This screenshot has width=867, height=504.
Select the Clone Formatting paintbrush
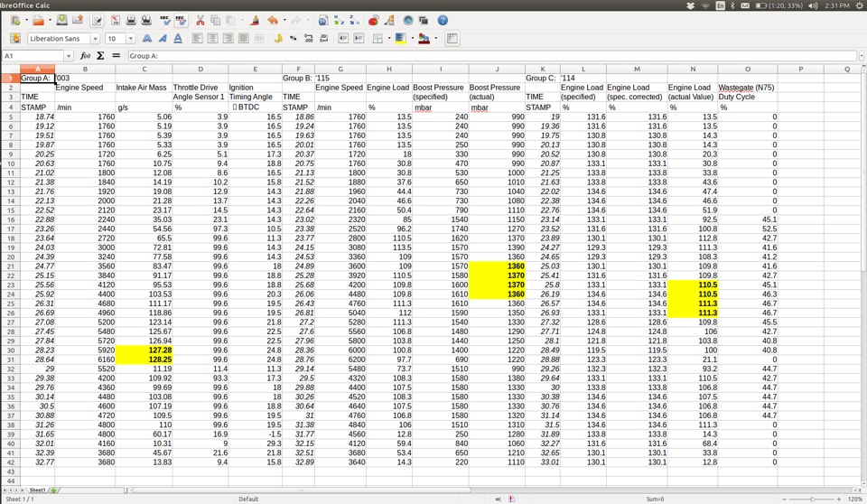(255, 21)
